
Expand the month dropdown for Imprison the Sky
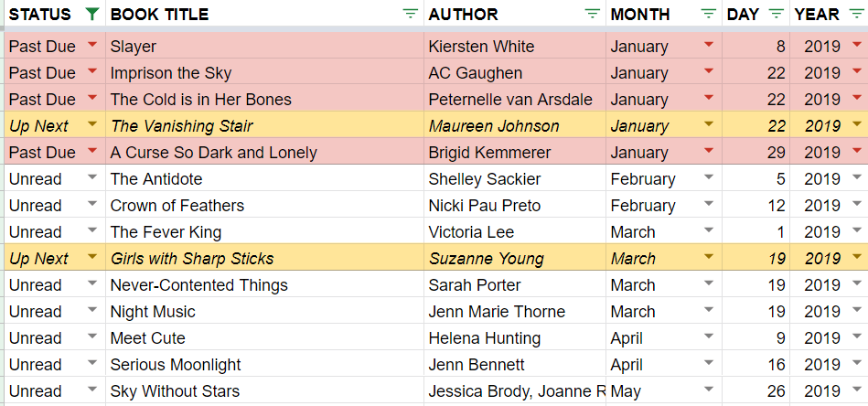coord(709,70)
